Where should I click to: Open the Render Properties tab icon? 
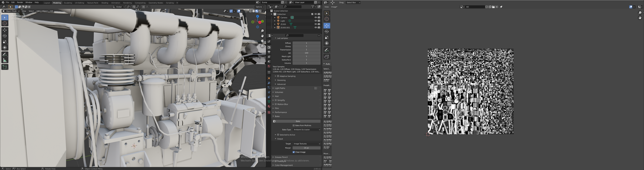pos(269,47)
